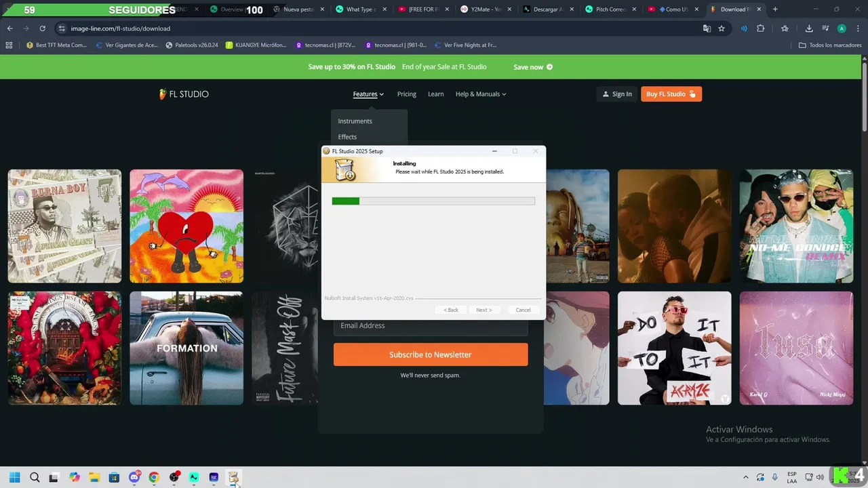Screen dimensions: 868x488
Task: Expand the Help & Manuals dropdown
Action: click(481, 94)
